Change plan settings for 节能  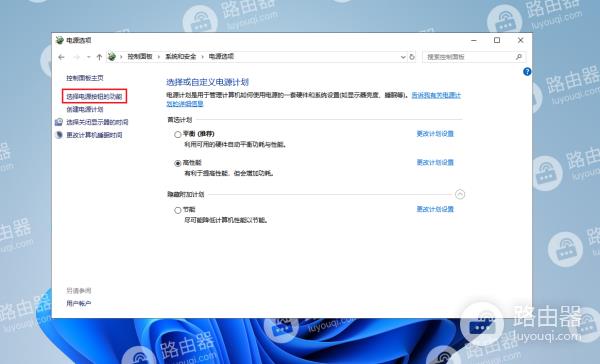[435, 209]
